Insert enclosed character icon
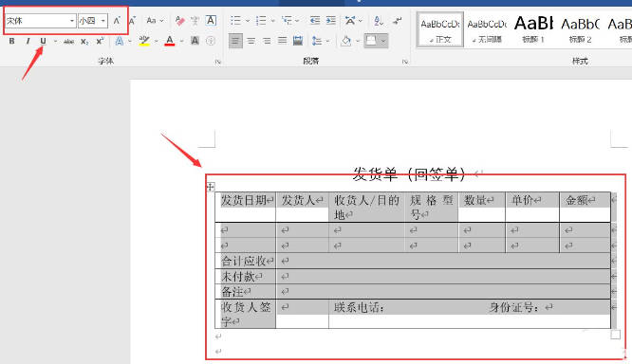The image size is (632, 364). tap(211, 41)
